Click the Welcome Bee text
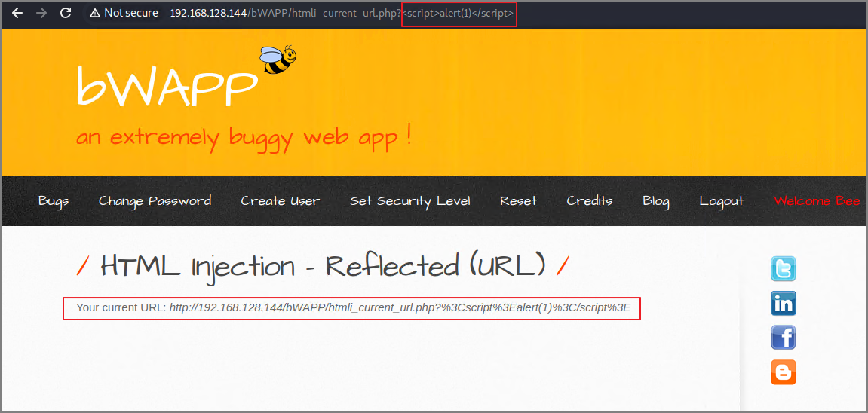 click(x=817, y=201)
